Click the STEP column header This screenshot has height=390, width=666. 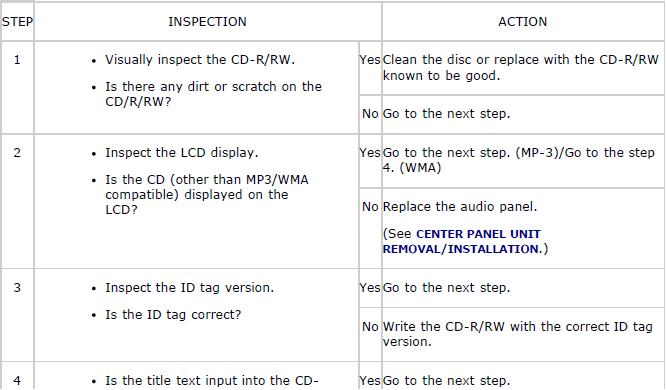click(x=17, y=22)
